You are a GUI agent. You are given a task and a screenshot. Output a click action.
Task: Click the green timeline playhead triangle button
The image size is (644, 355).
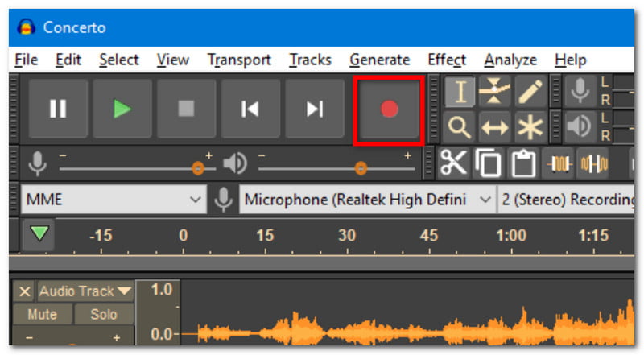pyautogui.click(x=39, y=234)
